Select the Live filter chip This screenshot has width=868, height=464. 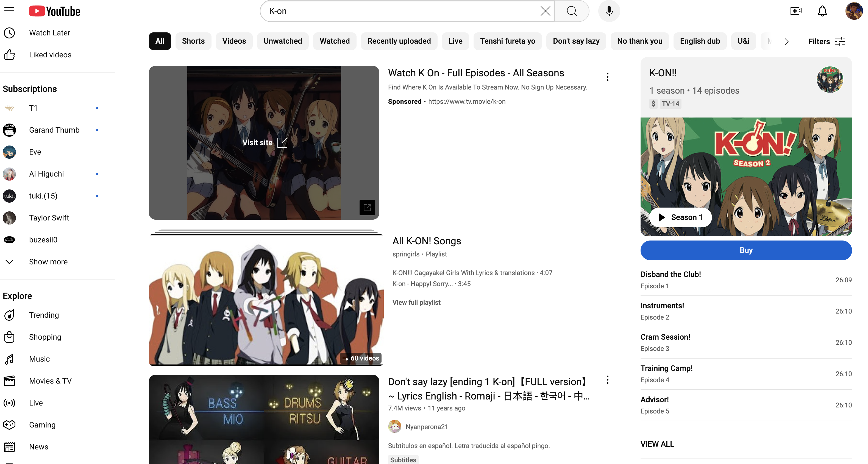coord(455,41)
